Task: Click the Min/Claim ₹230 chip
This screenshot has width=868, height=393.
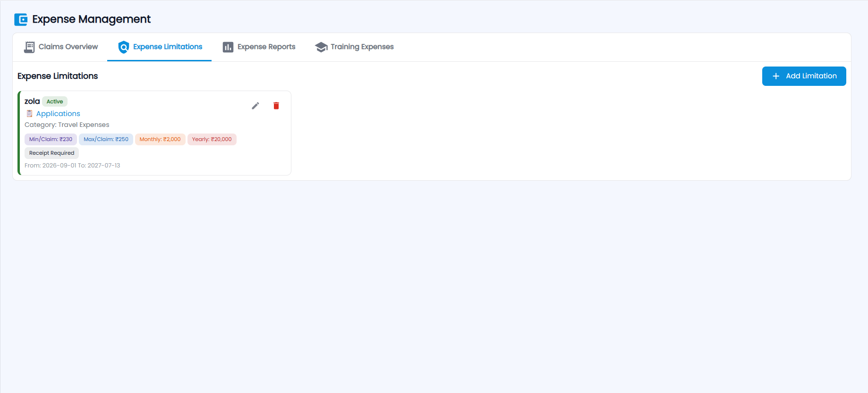Action: (x=51, y=139)
